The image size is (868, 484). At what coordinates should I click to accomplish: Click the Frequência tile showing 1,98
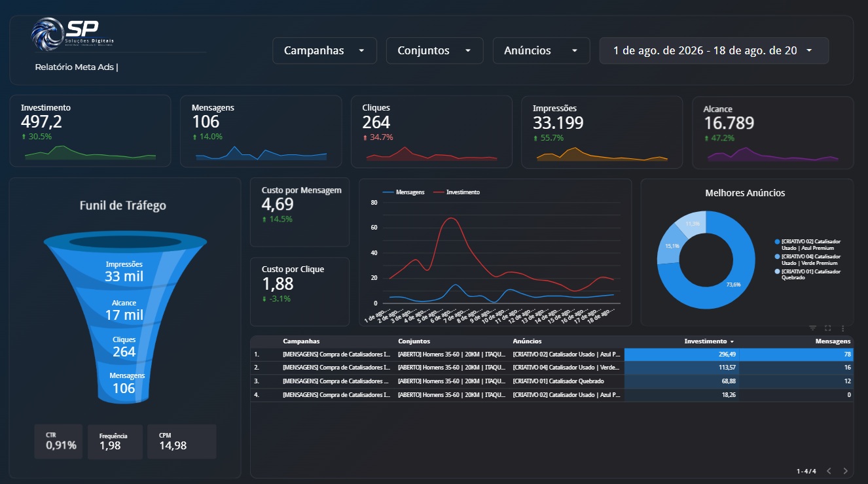click(115, 441)
